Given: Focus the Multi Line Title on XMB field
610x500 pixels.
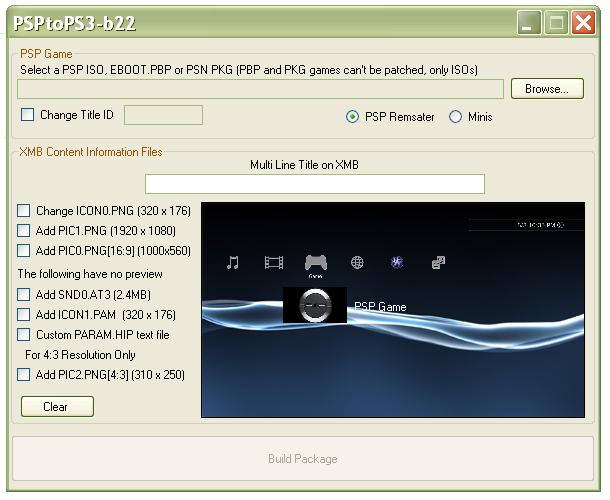Looking at the screenshot, I should (314, 184).
